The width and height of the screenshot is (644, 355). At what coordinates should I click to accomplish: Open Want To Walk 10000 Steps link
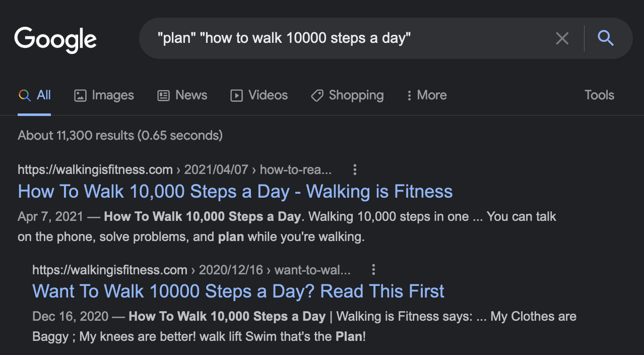point(238,291)
